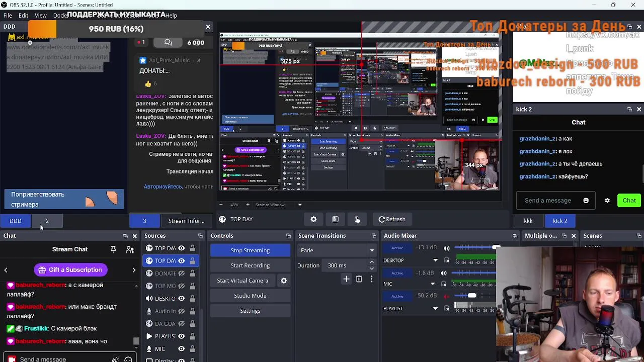Open the PLAYLIST mixer options dropdown arrow

click(x=435, y=308)
